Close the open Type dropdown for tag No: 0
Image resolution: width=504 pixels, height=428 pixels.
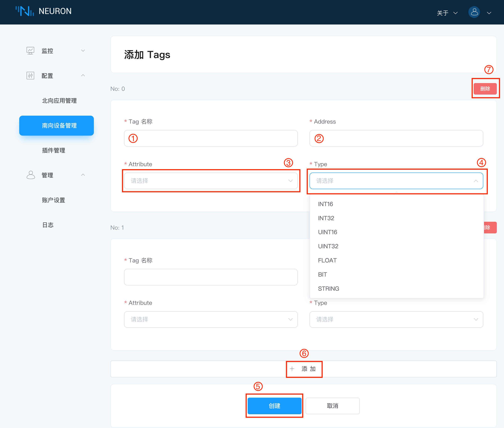396,181
